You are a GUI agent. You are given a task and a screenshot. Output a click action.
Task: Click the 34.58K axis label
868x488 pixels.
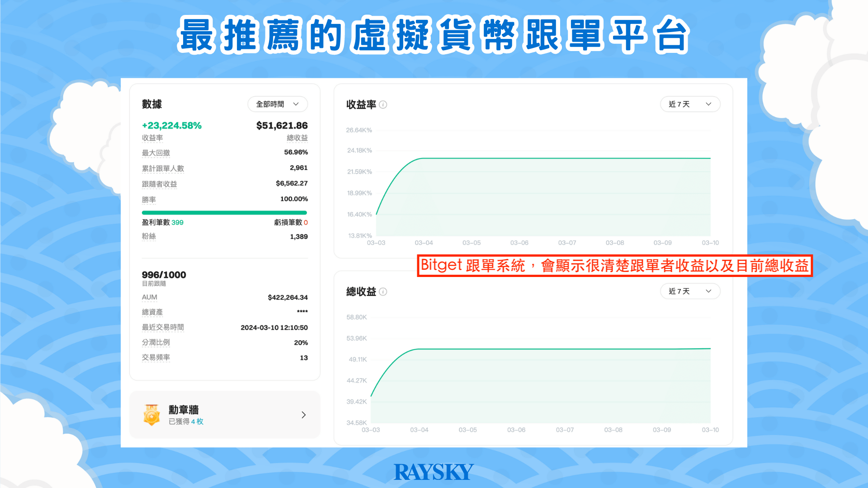click(357, 423)
